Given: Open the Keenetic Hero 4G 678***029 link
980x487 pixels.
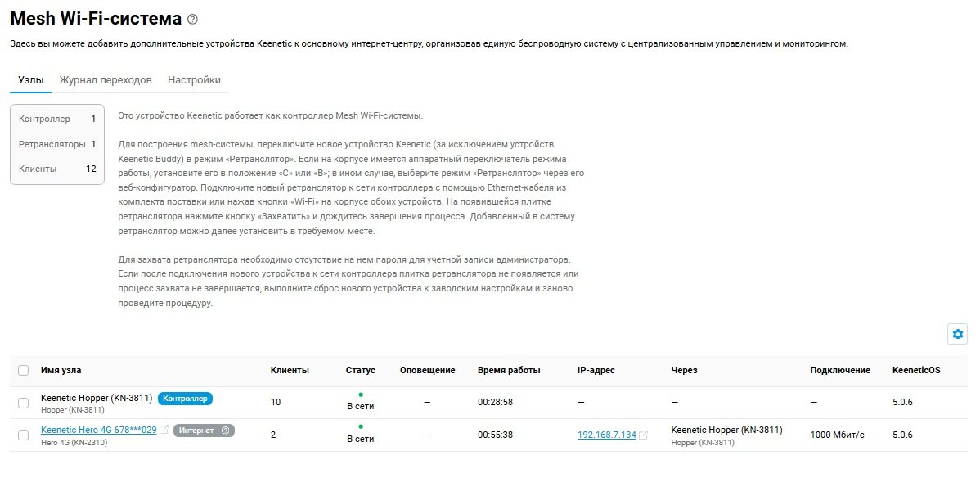Looking at the screenshot, I should (98, 430).
